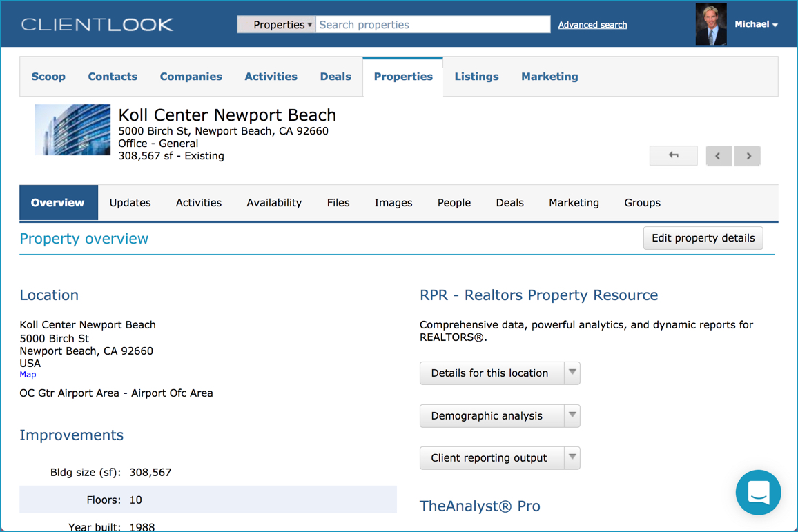Select the Marketing sub-tab
Viewport: 798px width, 532px height.
tap(574, 202)
